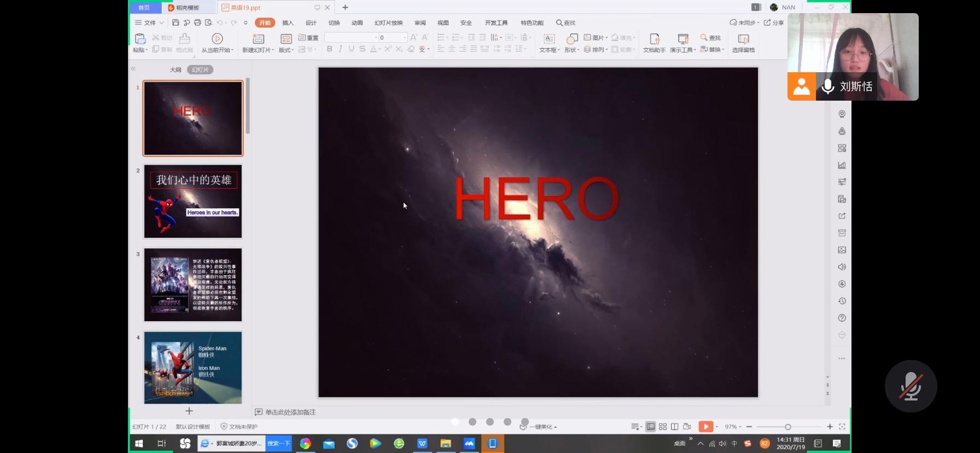Switch to Reading view icon in status bar
Image resolution: width=980 pixels, height=453 pixels.
tap(675, 427)
